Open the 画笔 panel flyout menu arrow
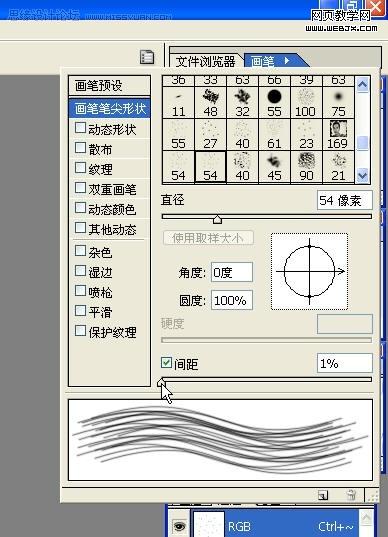The width and height of the screenshot is (388, 537). coord(287,61)
